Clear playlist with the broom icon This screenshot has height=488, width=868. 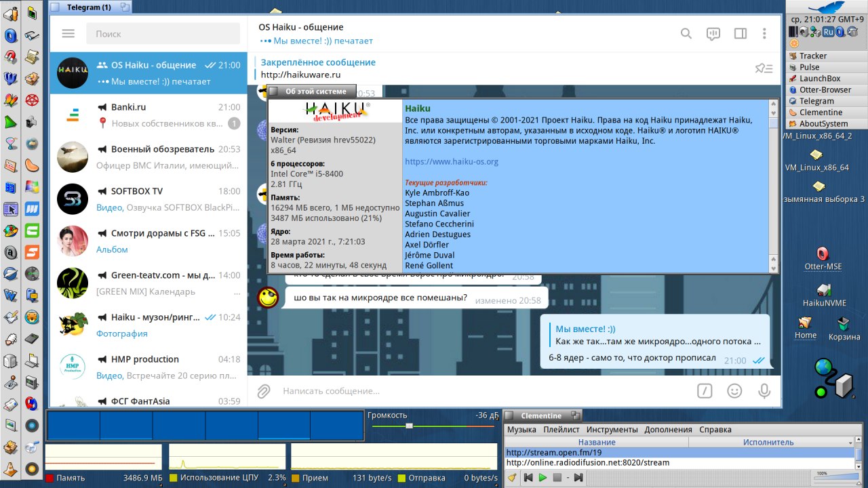[x=512, y=478]
